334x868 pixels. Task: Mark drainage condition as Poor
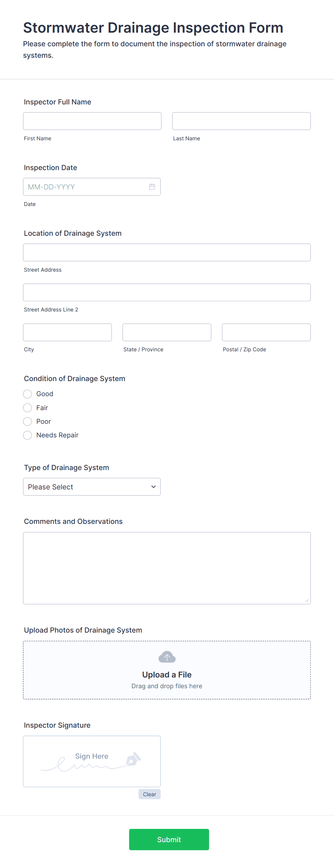(28, 421)
